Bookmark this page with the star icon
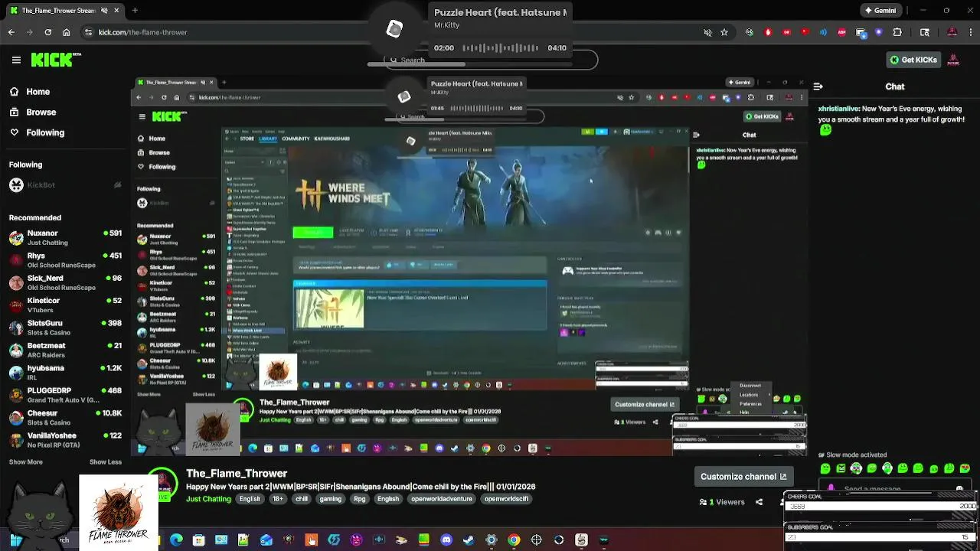This screenshot has height=551, width=980. coord(724,32)
